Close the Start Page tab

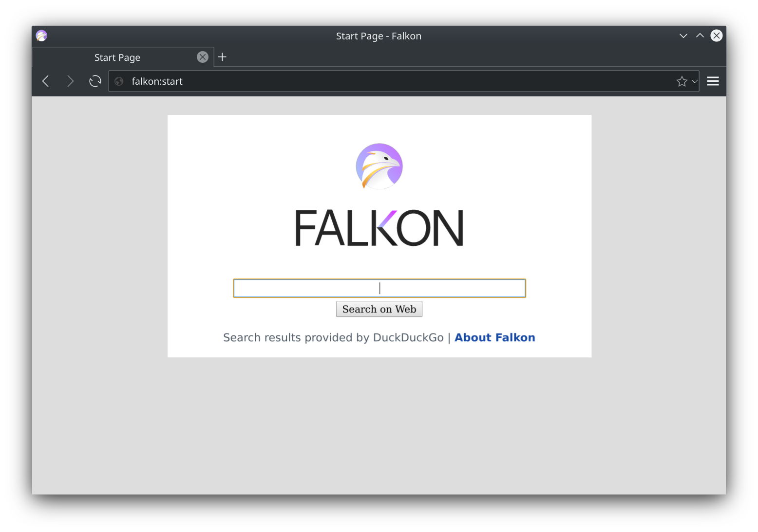(x=202, y=57)
